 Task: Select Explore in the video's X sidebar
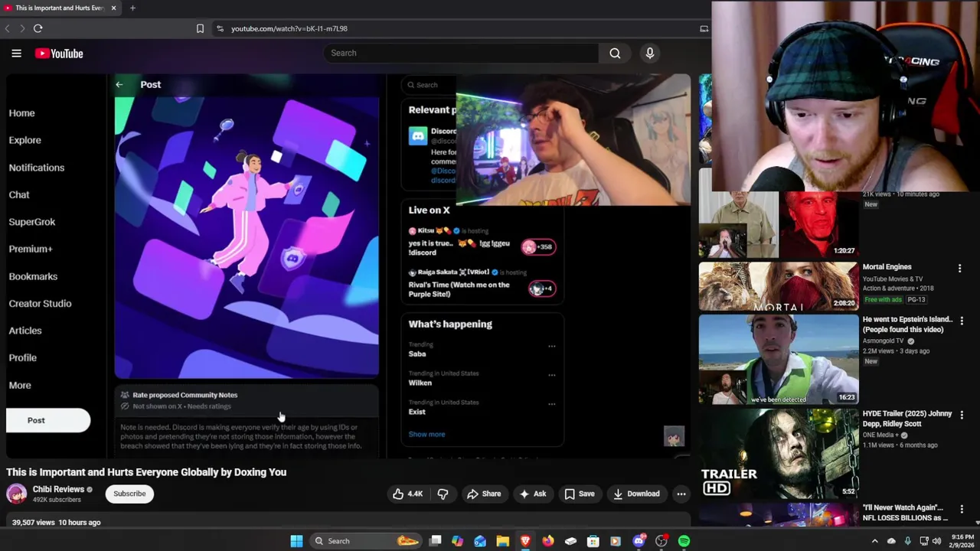pos(24,140)
